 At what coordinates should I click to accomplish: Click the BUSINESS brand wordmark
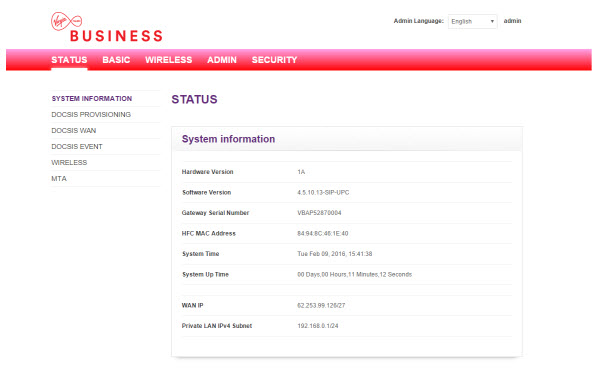tap(117, 36)
